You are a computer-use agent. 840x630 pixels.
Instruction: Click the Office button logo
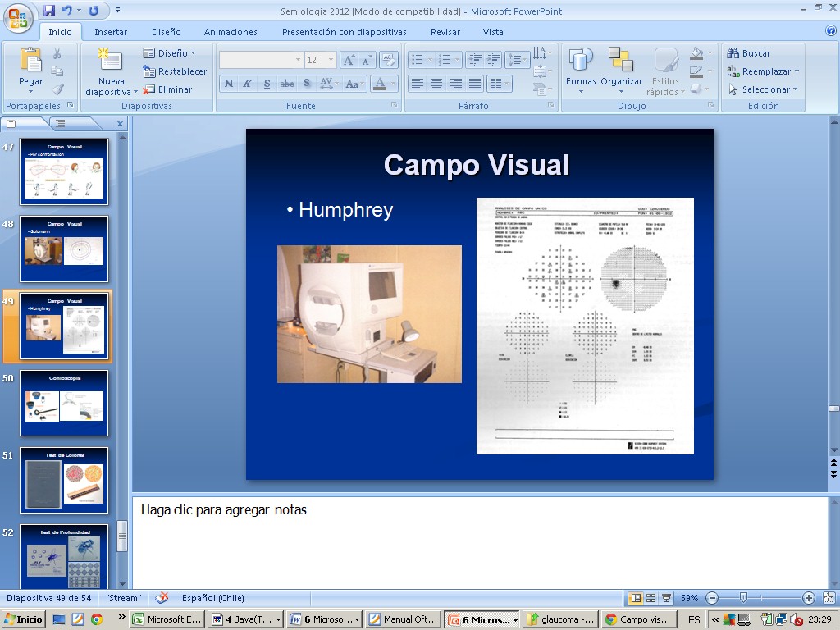(x=18, y=17)
